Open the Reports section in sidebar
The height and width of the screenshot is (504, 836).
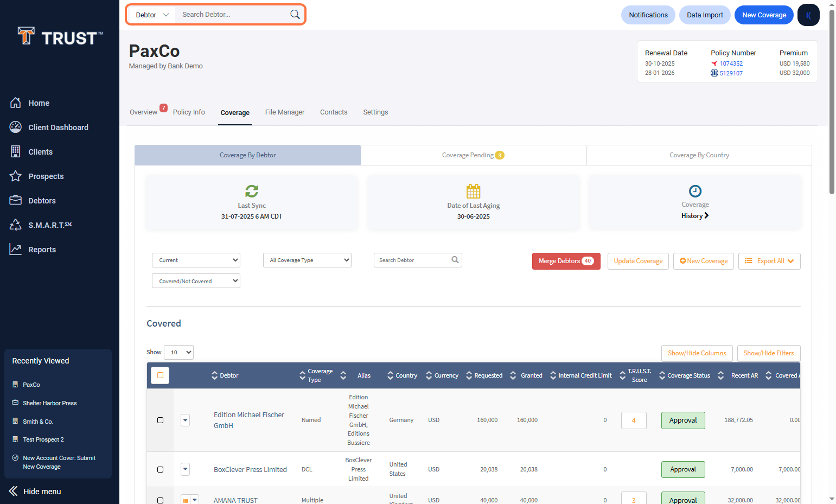tap(42, 250)
